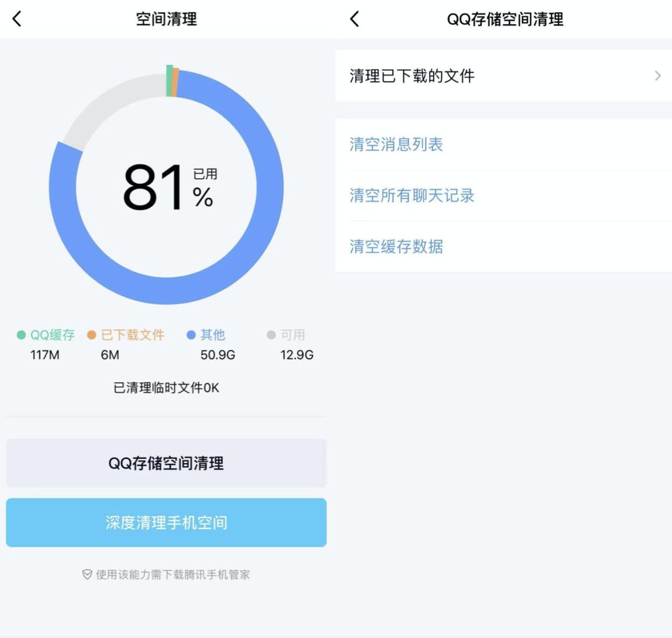Tap the QQ存储空间清理 page title
Image resolution: width=672 pixels, height=638 pixels.
click(x=505, y=19)
